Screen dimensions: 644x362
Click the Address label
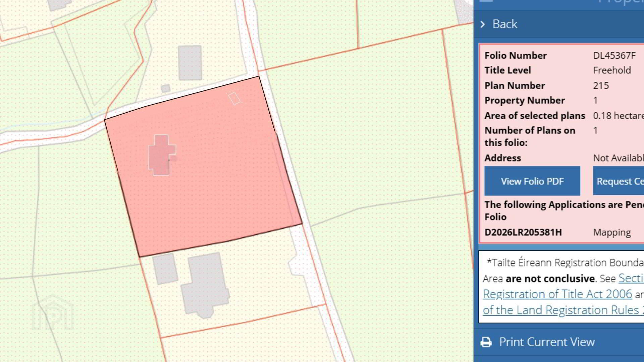pyautogui.click(x=502, y=158)
